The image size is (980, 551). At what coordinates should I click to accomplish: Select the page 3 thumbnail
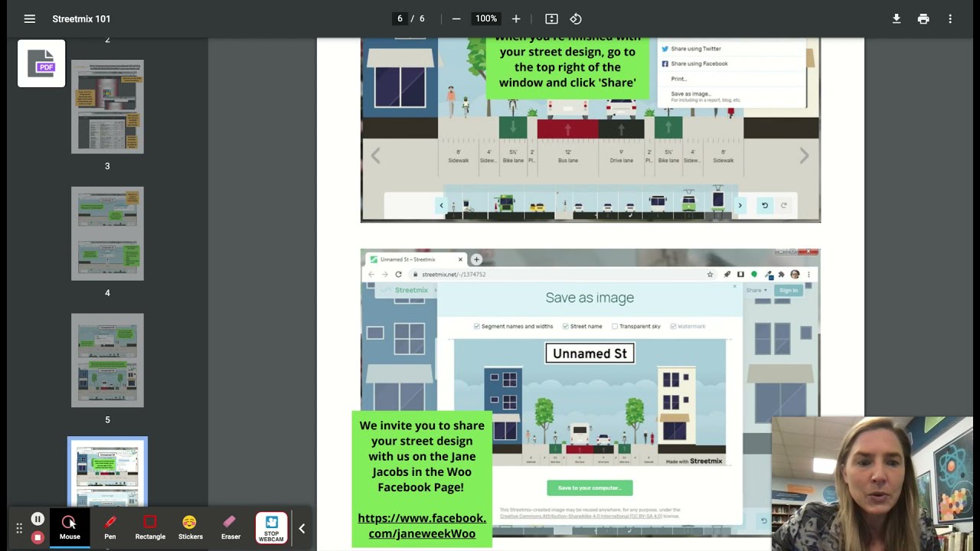(x=107, y=107)
